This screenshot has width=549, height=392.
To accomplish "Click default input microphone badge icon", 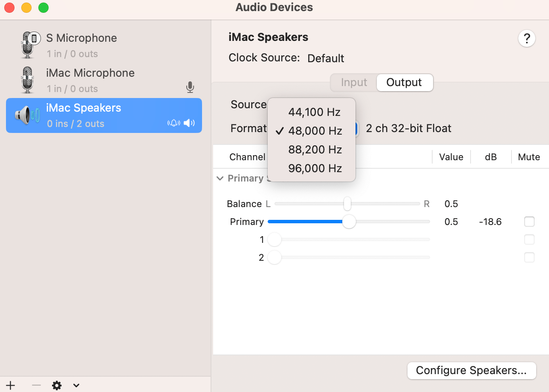I will pos(190,88).
